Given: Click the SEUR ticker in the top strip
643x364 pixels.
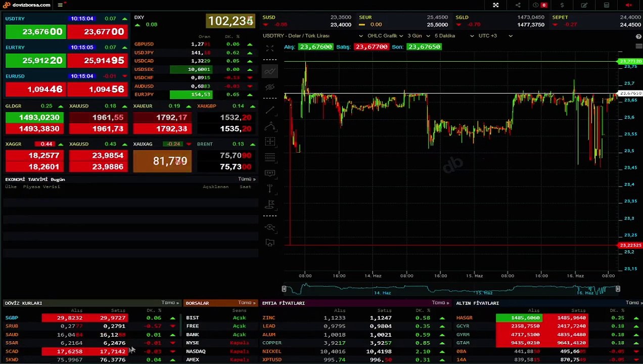Looking at the screenshot, I should [x=403, y=21].
